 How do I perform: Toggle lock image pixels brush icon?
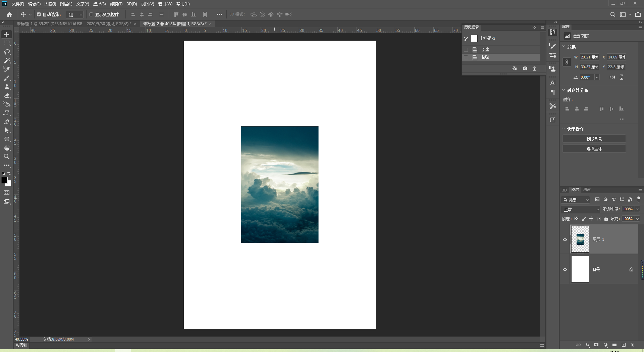(584, 219)
